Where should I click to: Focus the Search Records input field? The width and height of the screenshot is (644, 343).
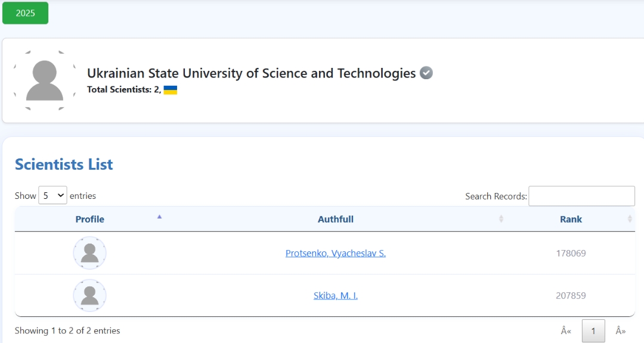coord(581,196)
